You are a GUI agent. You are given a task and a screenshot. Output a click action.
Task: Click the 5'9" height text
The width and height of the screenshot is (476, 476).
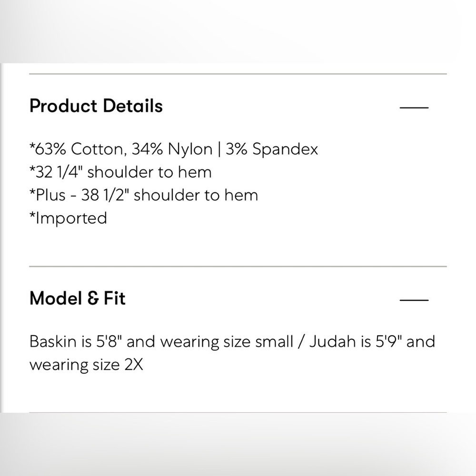(388, 341)
